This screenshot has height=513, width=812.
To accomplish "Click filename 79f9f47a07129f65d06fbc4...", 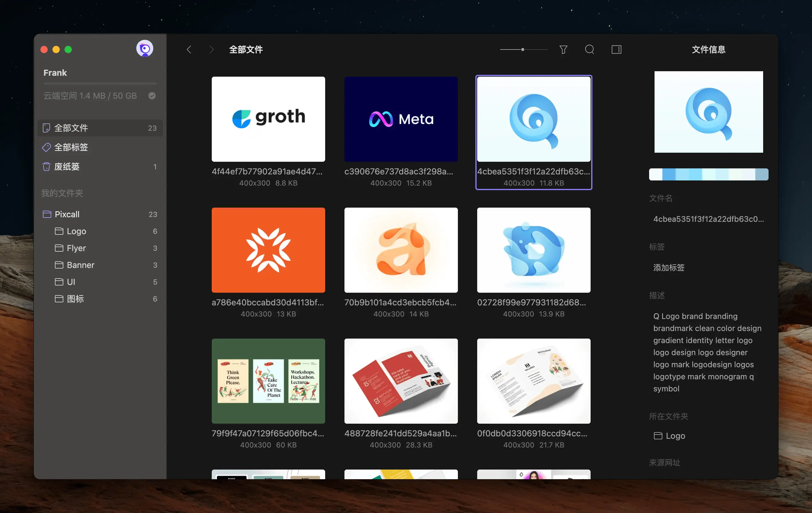I will 268,433.
